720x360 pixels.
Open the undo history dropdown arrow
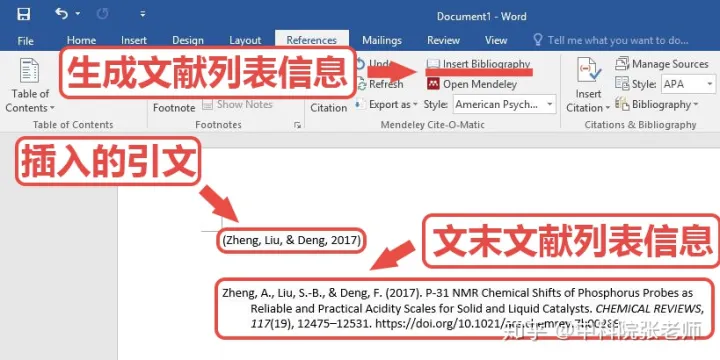[78, 14]
